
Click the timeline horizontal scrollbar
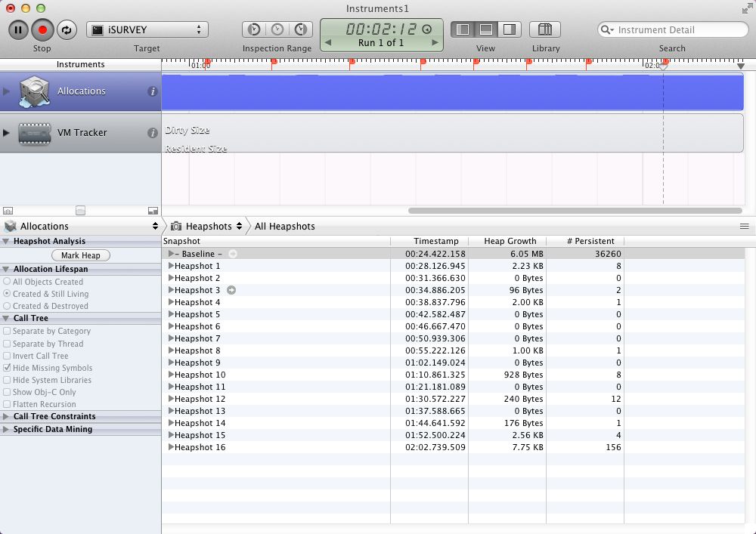[575, 211]
